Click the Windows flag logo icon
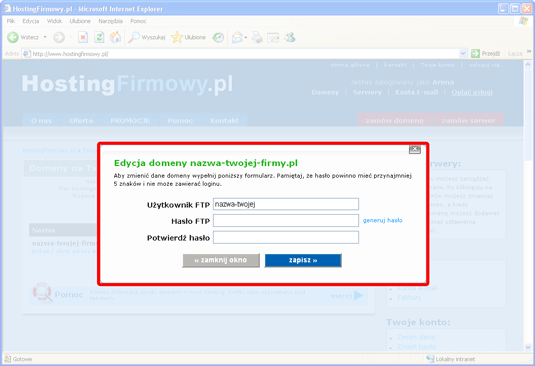The image size is (535, 366). pos(523,21)
